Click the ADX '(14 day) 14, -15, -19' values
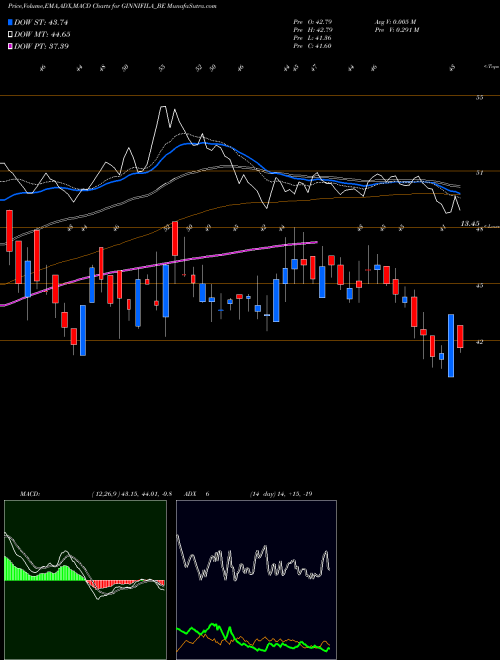Image resolution: width=500 pixels, height=660 pixels. coord(281,494)
